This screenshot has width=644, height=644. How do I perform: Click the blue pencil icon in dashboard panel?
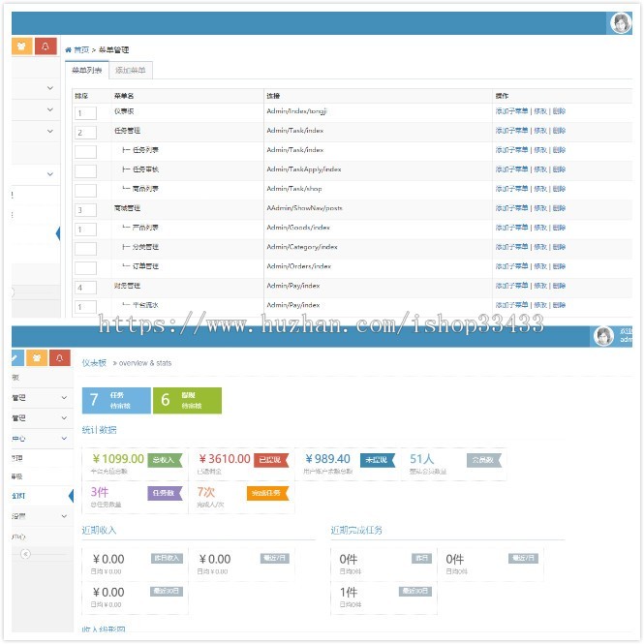(16, 357)
